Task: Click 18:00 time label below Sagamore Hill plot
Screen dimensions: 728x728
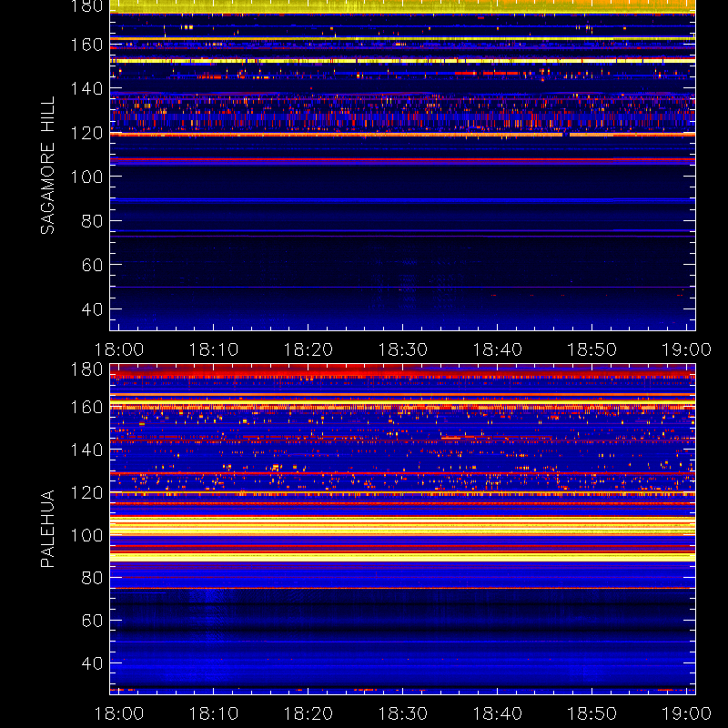Action: click(x=119, y=349)
